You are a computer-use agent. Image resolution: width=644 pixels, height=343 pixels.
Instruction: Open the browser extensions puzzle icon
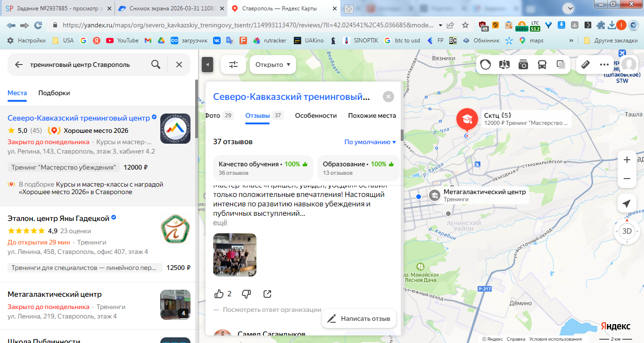click(600, 25)
